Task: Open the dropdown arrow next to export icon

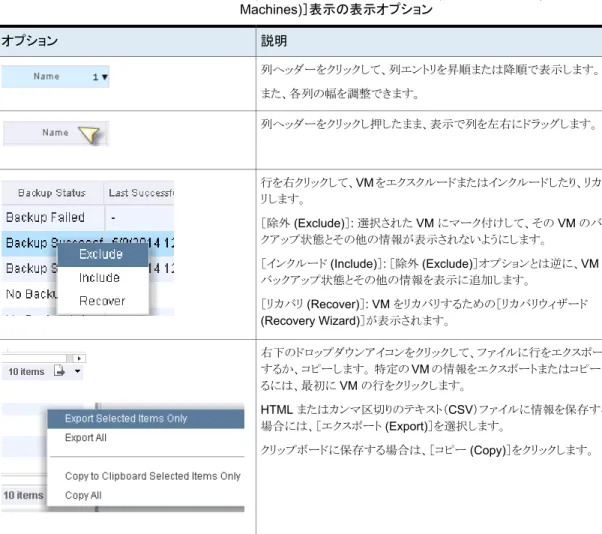Action: click(78, 371)
